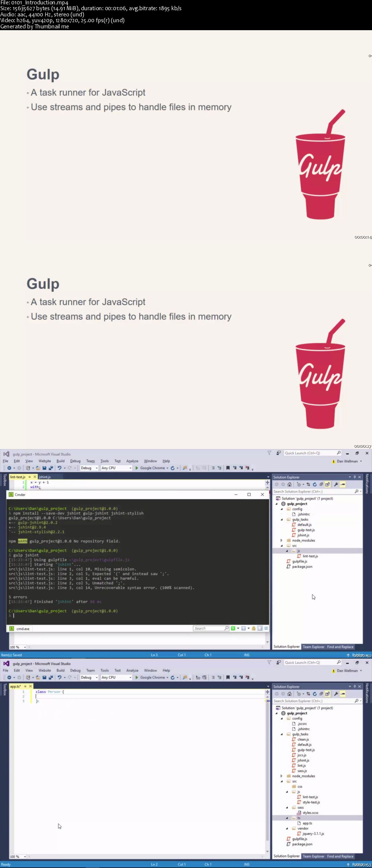Toggle Preview Selected Items in Solution Explorer beside Cmder
Image resolution: width=372 pixels, height=868 pixels.
[x=343, y=484]
